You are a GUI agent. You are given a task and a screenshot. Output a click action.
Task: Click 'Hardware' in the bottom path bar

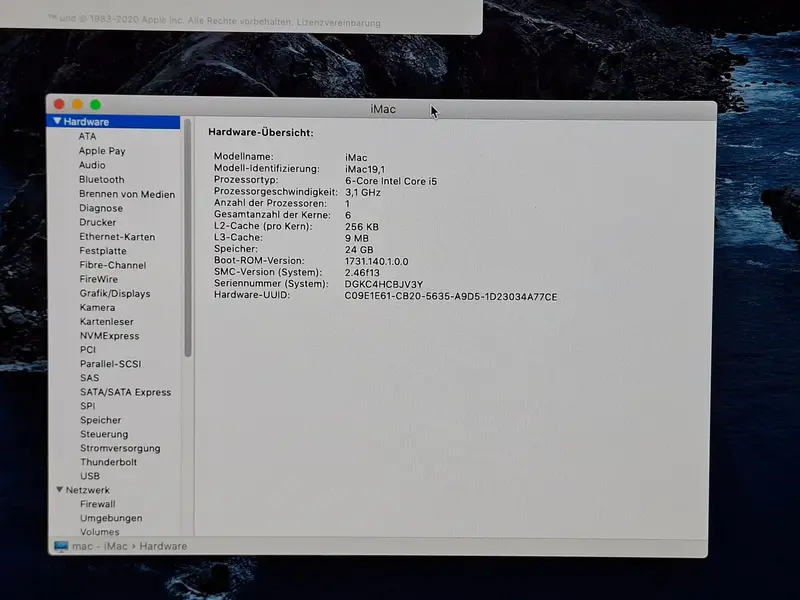point(163,546)
